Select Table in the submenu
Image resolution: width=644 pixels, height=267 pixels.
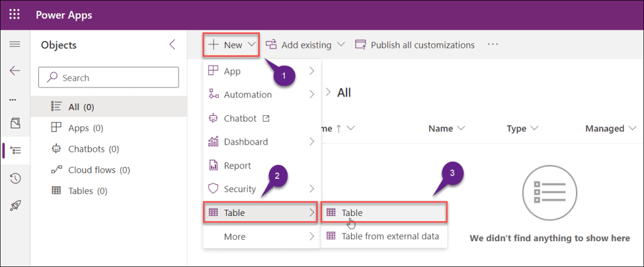tap(384, 213)
